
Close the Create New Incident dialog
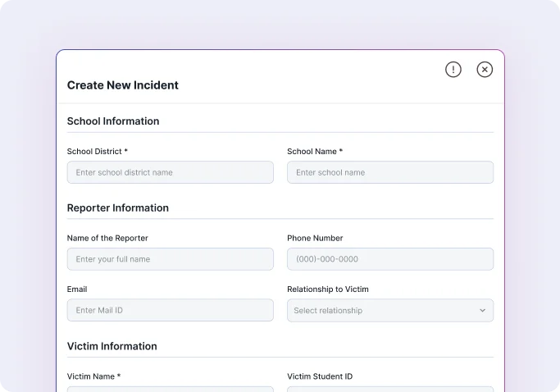(x=485, y=70)
